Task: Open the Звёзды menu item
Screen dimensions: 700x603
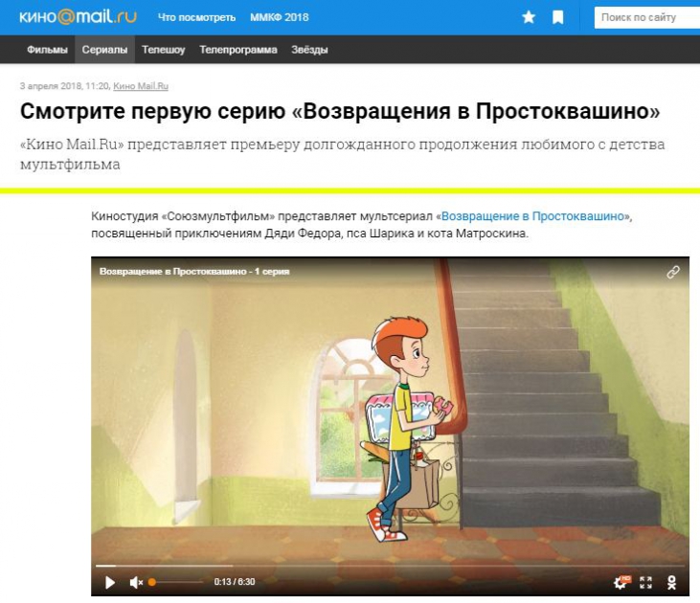Action: point(309,50)
